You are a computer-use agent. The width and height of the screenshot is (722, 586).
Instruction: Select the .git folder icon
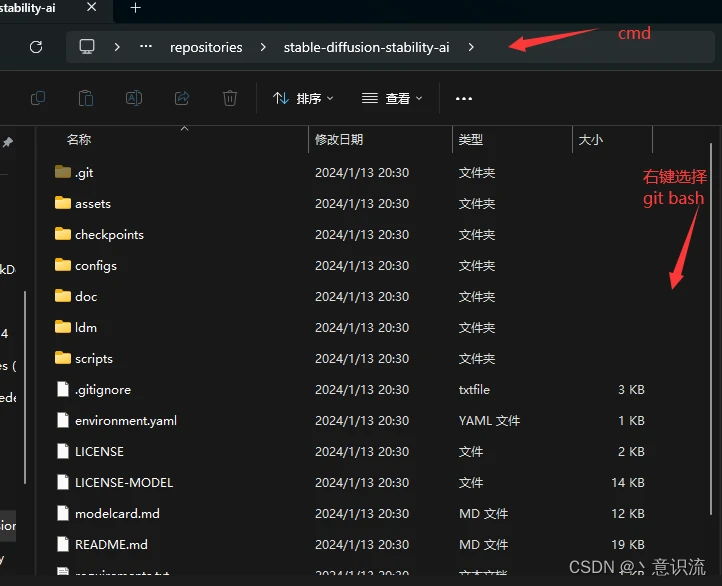click(x=63, y=172)
